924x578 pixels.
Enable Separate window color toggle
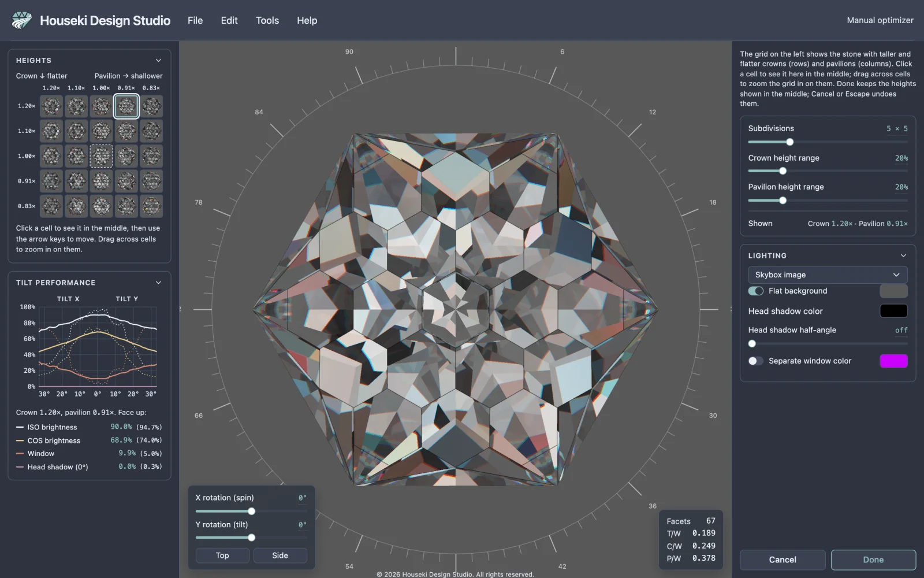pyautogui.click(x=756, y=361)
